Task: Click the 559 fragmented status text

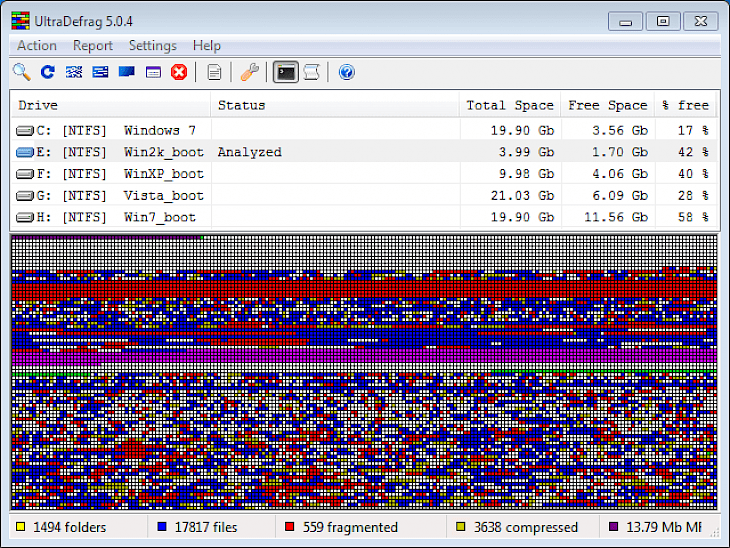Action: 350,527
